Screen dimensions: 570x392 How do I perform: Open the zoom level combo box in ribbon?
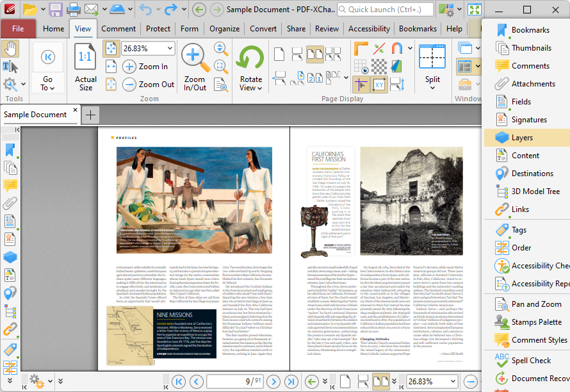149,49
